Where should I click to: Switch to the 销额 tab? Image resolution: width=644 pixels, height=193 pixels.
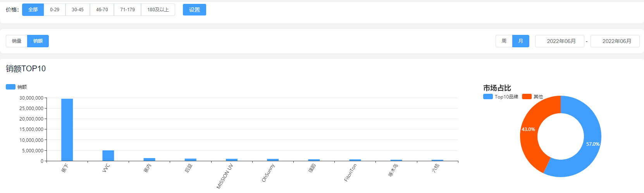click(38, 41)
